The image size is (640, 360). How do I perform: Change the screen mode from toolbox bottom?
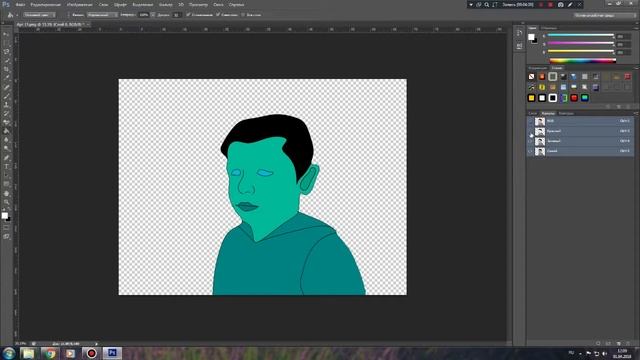(6, 236)
